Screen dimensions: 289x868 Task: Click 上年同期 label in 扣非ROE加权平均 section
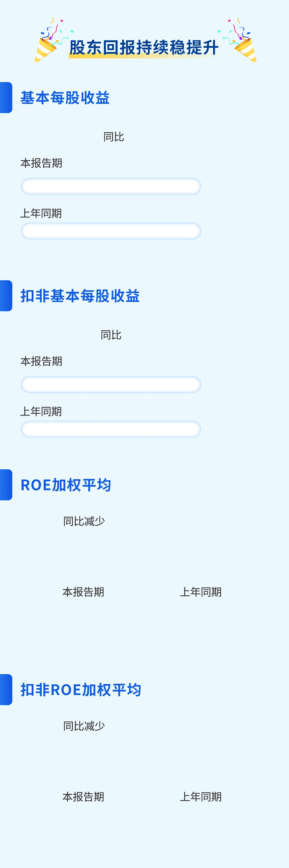(x=201, y=797)
